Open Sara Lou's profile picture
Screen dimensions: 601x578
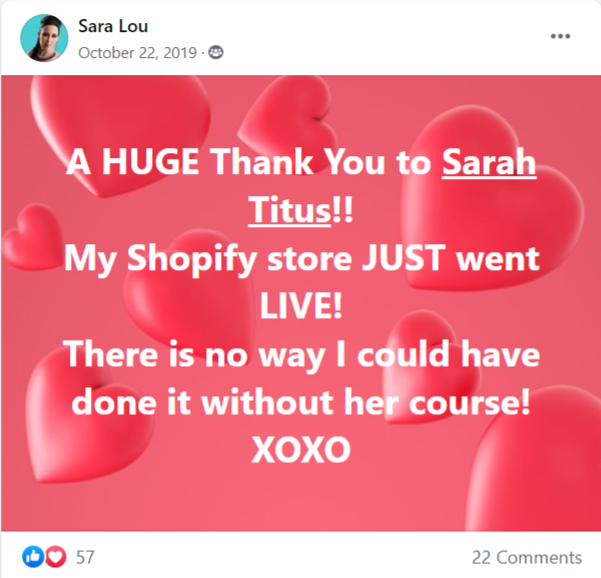click(x=44, y=38)
